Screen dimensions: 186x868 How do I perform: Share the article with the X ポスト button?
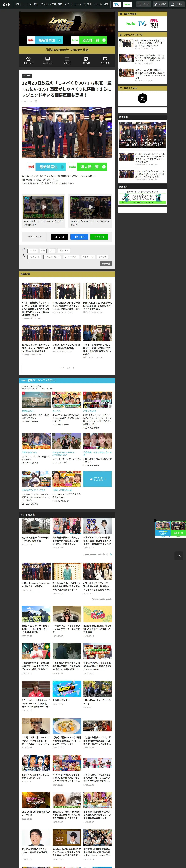click(59, 237)
